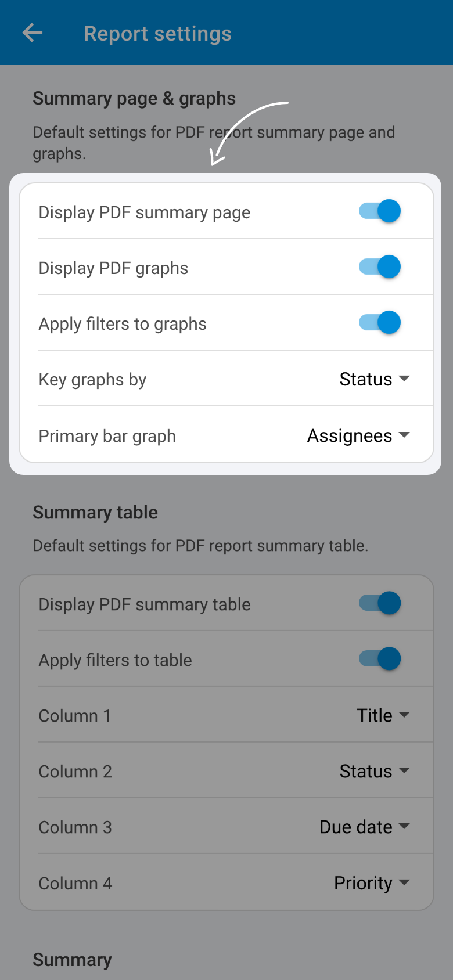
Task: Tap the Key graphs by label
Action: tap(92, 380)
